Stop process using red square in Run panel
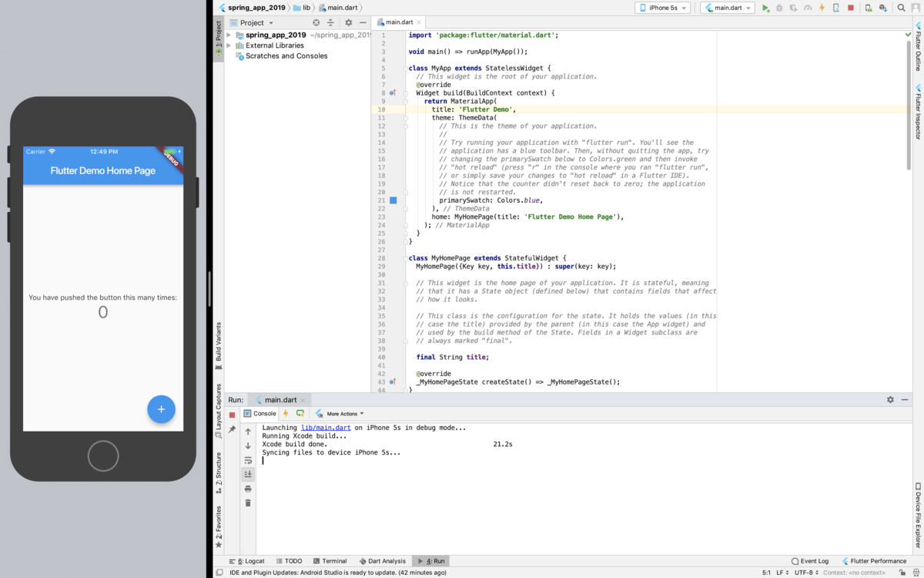 pos(232,415)
